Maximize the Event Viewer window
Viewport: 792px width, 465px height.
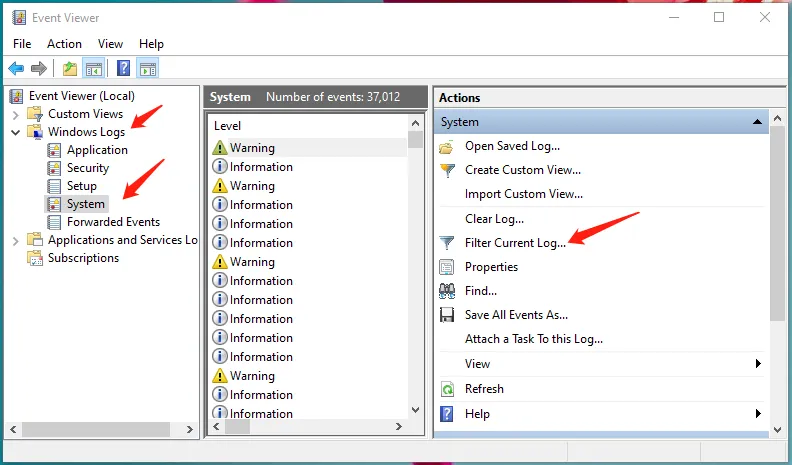tap(719, 17)
